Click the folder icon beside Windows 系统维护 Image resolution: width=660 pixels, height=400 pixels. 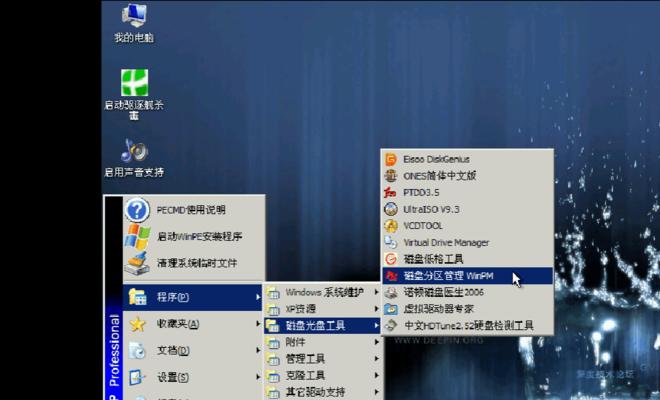tap(273, 293)
